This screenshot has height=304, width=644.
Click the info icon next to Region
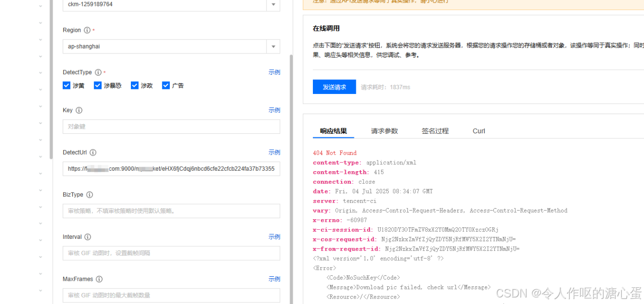(x=87, y=30)
